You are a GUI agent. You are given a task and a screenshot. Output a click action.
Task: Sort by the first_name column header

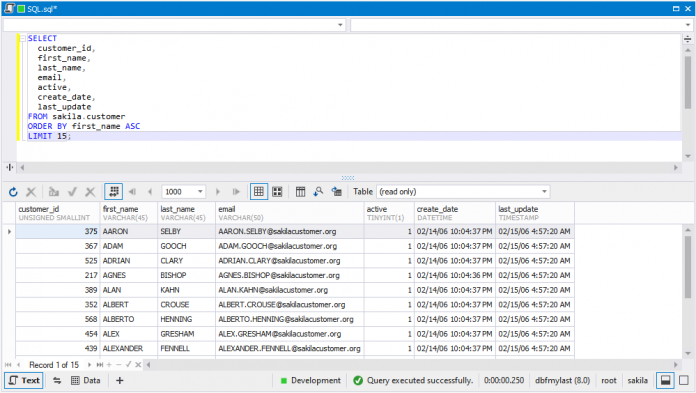(129, 213)
